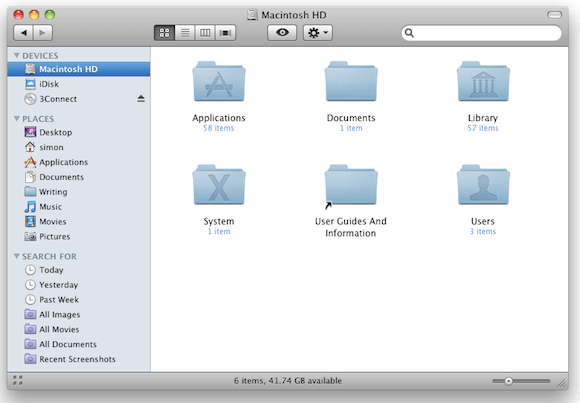Viewport: 580px width, 403px height.
Task: Select Documents in the Places sidebar
Action: 78,177
